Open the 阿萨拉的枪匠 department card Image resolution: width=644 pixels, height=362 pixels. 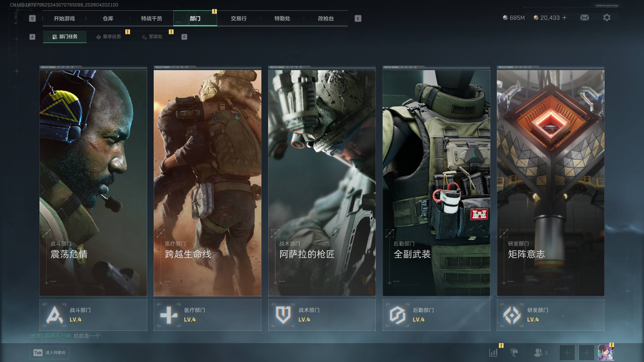[x=322, y=183]
